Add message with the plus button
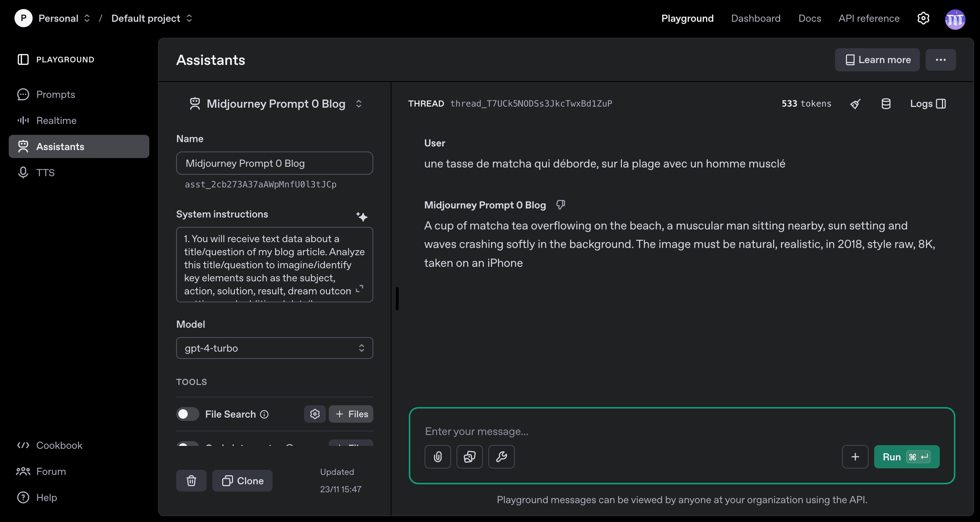Image resolution: width=980 pixels, height=522 pixels. pos(855,456)
